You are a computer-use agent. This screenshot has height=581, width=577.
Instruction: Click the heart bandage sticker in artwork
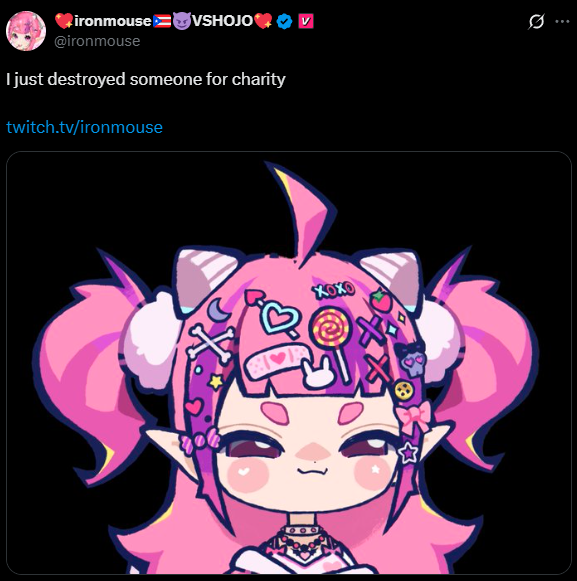click(277, 361)
